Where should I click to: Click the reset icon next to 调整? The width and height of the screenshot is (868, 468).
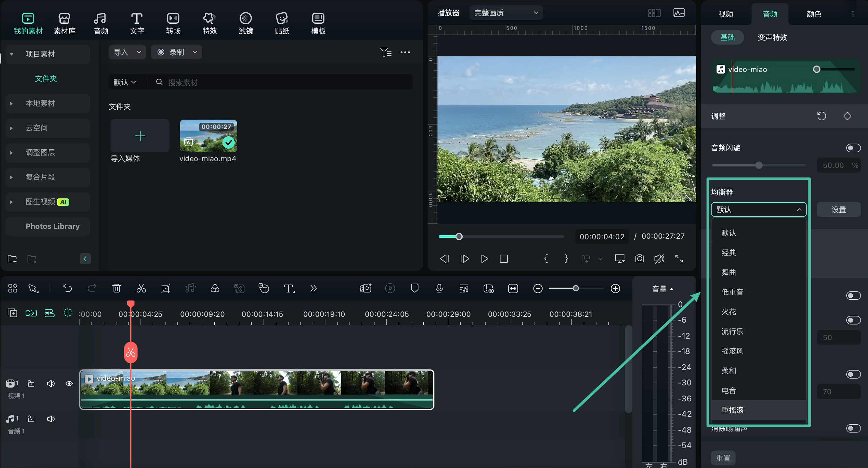click(821, 116)
